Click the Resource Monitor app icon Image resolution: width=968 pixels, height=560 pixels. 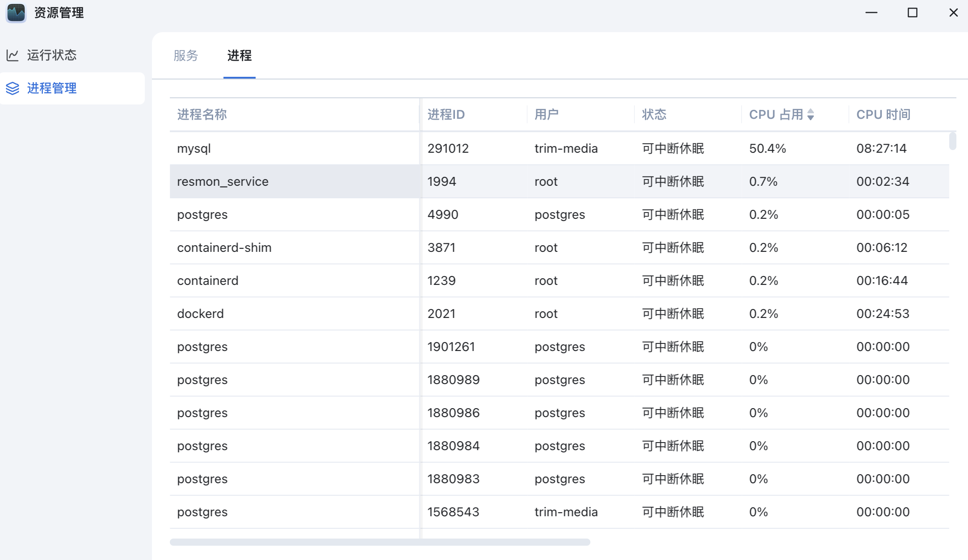click(x=16, y=13)
